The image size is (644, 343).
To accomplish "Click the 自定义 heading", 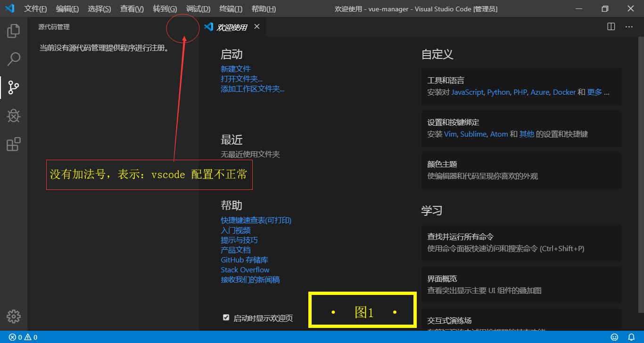I will (x=438, y=54).
